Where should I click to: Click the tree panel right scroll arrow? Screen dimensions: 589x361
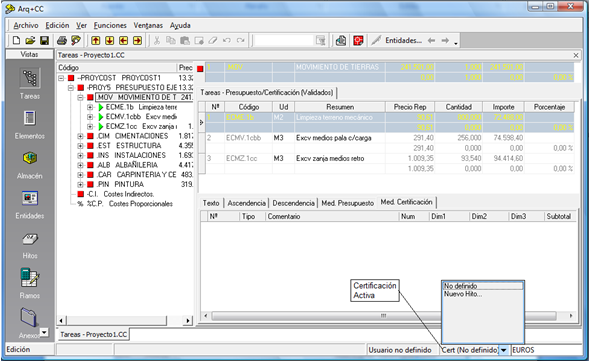click(x=187, y=321)
